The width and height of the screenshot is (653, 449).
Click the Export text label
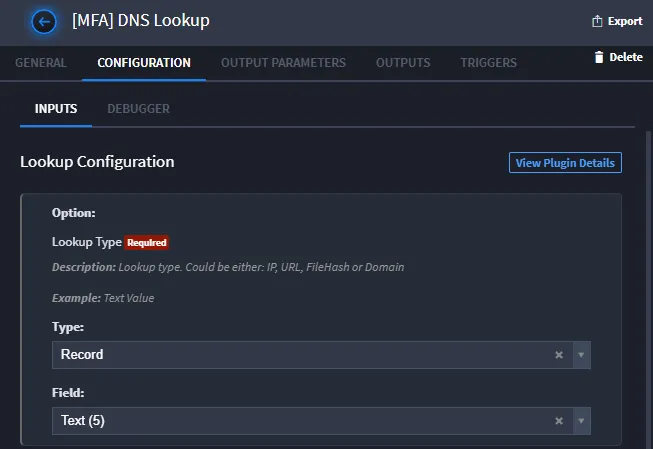(625, 21)
